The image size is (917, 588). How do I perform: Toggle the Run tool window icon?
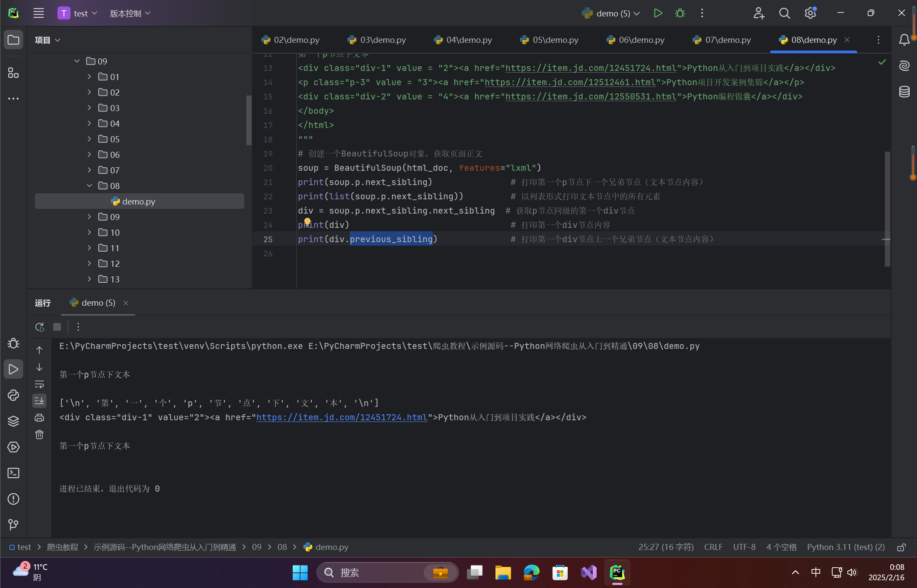click(x=13, y=369)
